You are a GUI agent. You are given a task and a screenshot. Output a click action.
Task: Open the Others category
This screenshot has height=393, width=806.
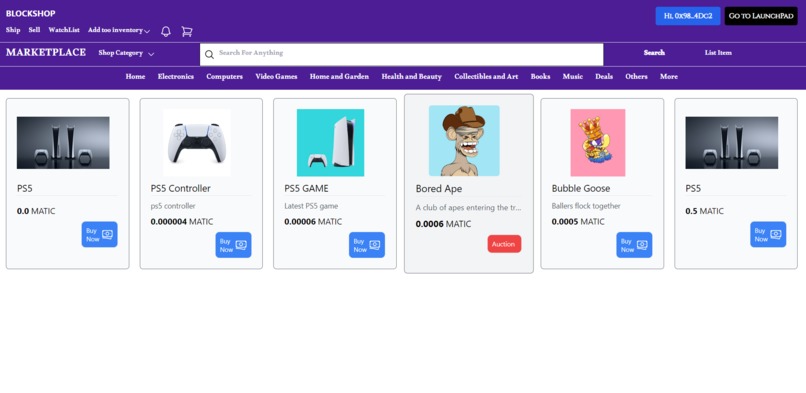[x=636, y=77]
